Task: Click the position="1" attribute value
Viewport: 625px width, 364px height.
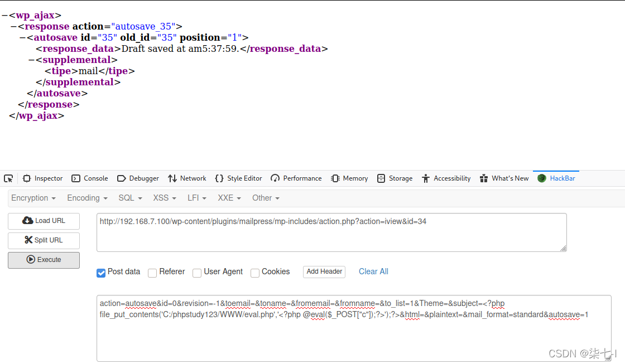Action: tap(235, 37)
